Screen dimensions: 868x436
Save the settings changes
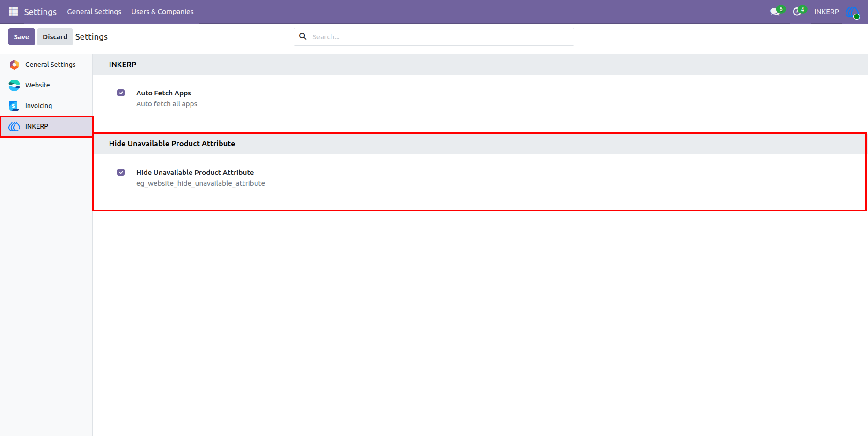(x=22, y=37)
